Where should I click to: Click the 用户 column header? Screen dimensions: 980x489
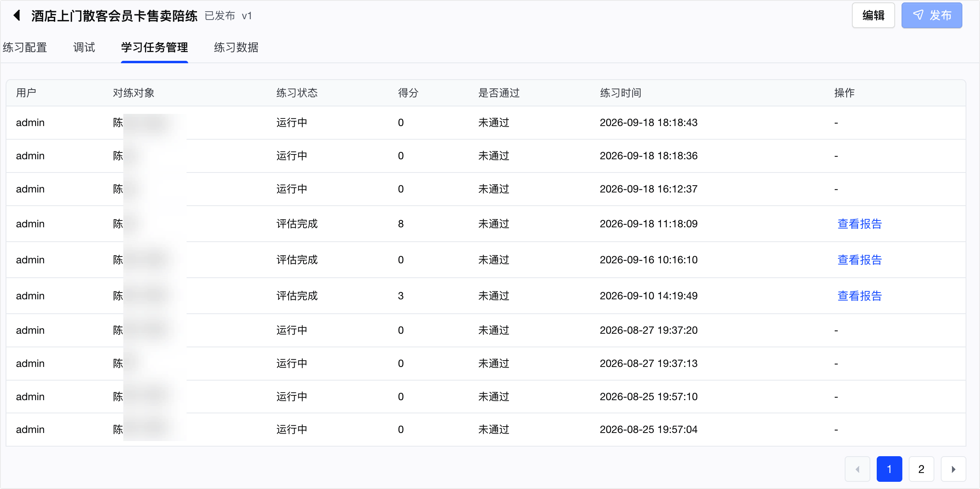tap(26, 93)
